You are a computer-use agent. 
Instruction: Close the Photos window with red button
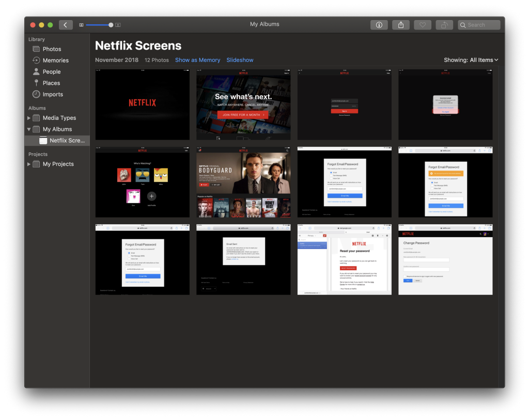click(x=33, y=25)
